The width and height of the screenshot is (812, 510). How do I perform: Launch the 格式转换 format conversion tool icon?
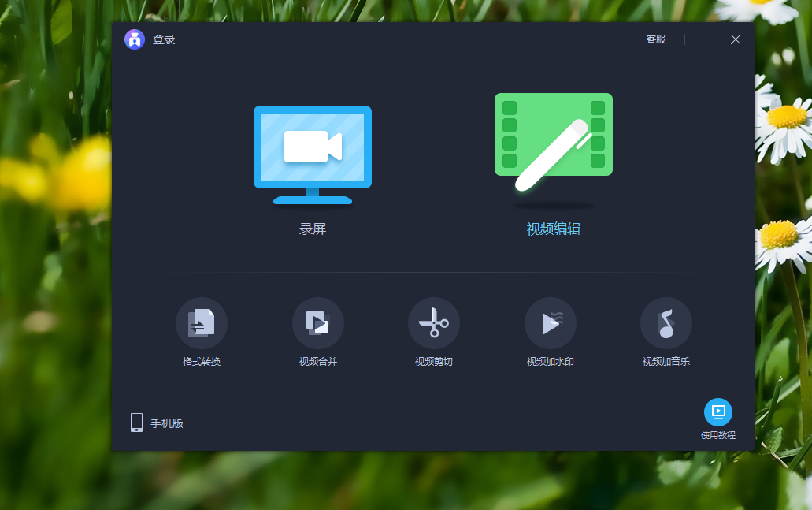point(202,323)
